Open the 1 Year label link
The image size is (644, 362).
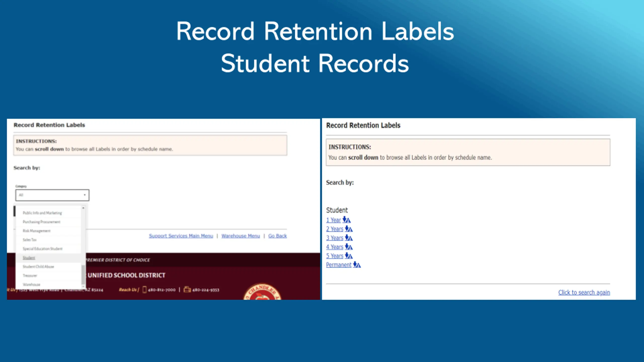click(333, 220)
